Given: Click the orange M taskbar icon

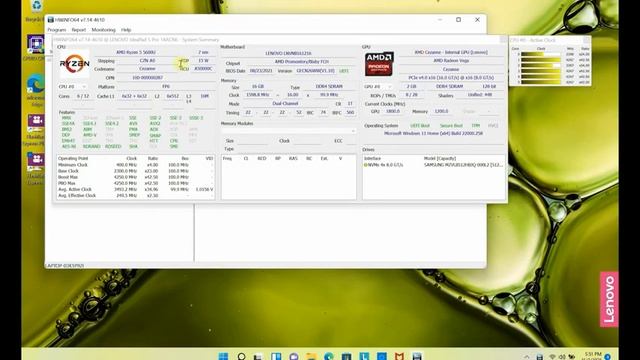Looking at the screenshot, I should pos(399,356).
